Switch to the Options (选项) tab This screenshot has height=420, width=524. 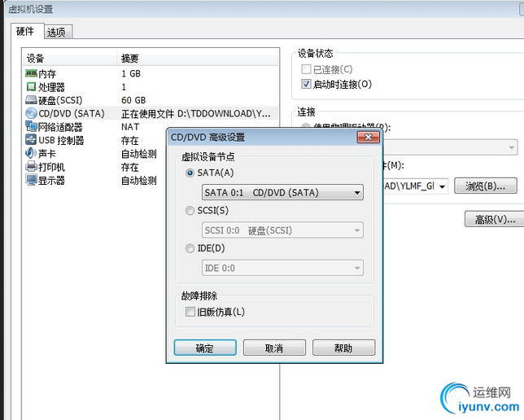[57, 33]
